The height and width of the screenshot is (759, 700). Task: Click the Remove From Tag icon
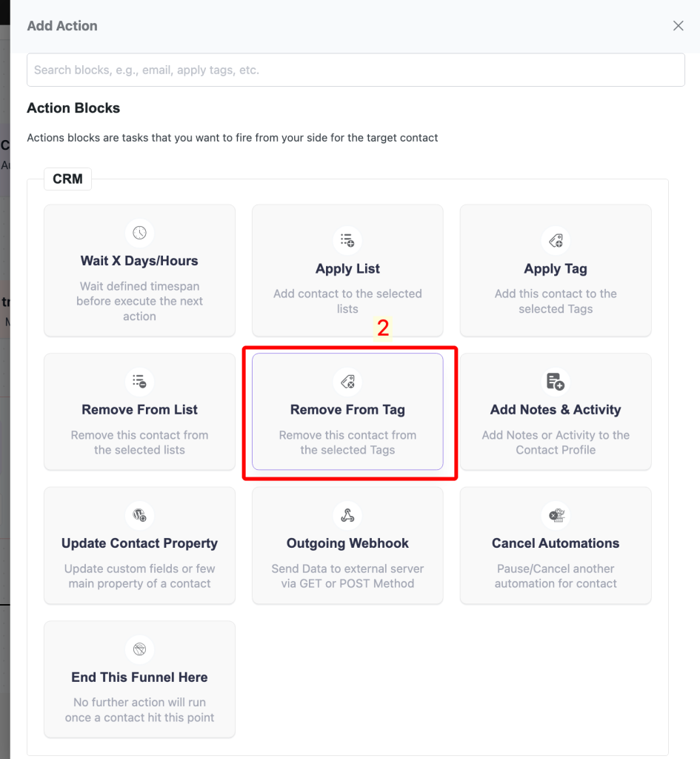(x=347, y=381)
